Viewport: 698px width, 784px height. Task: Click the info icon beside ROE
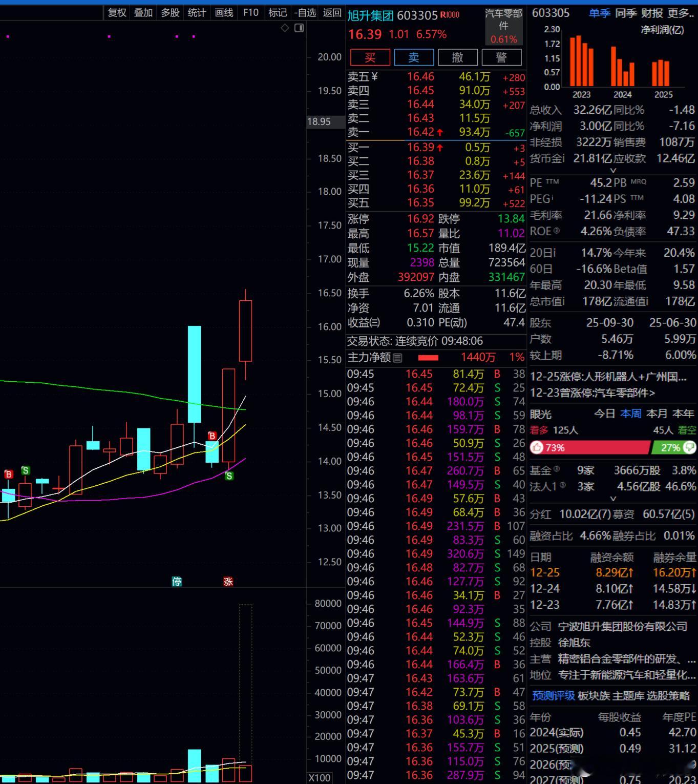(x=556, y=231)
